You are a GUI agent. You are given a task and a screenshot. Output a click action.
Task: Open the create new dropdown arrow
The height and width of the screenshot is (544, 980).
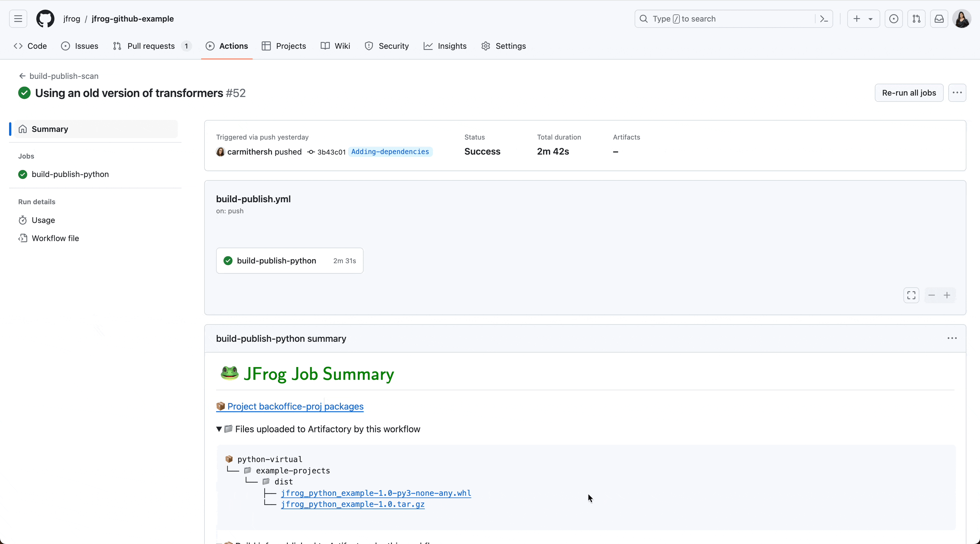tap(871, 19)
